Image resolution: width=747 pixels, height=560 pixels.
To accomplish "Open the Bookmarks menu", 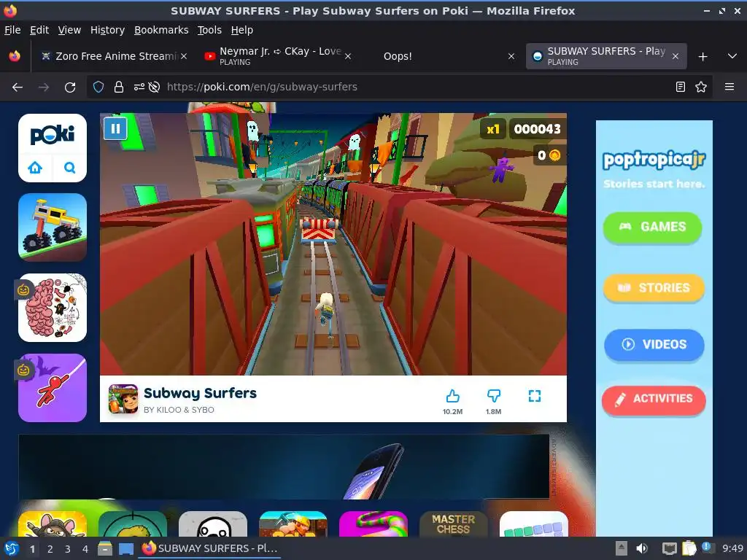I will 161,30.
